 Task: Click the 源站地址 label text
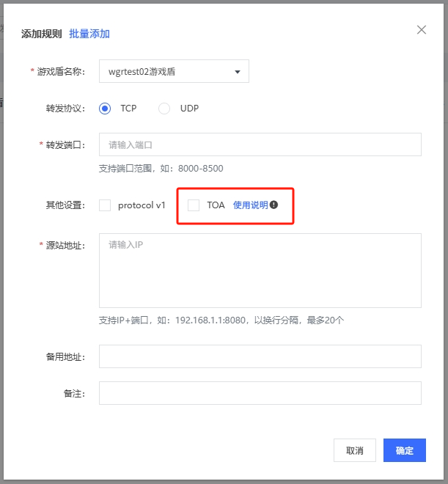pos(65,246)
